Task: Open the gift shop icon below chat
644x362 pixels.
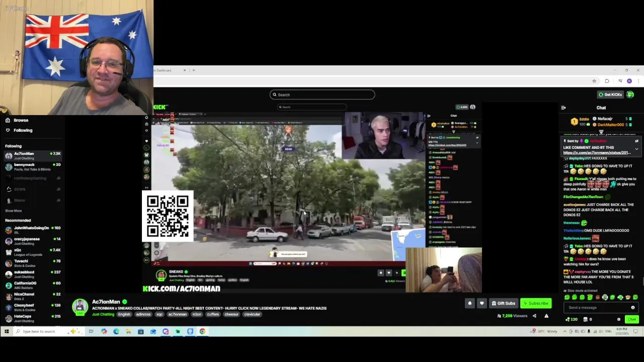Action: click(x=585, y=319)
